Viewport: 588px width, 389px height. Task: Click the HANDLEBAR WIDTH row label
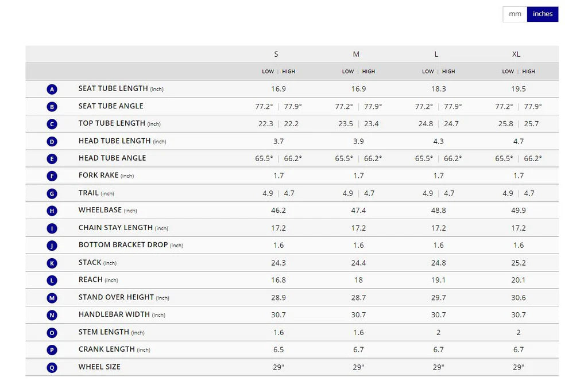point(114,314)
